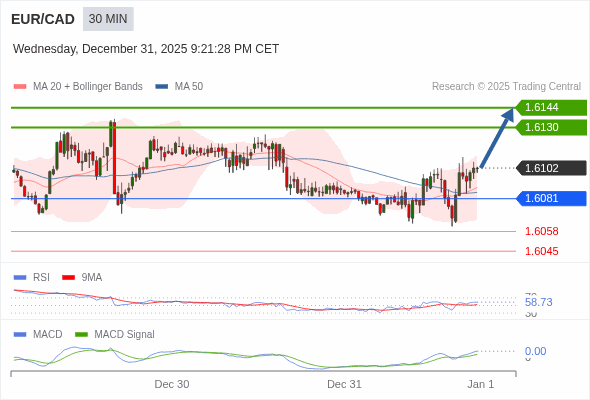Click the 1.6045 support level label
Screen dimensions: 590x400
click(541, 251)
